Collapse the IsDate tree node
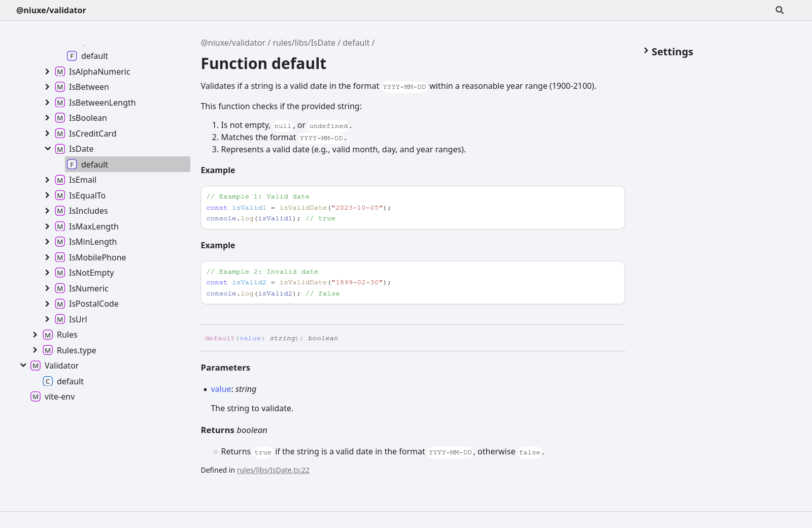The width and height of the screenshot is (812, 528). [47, 149]
